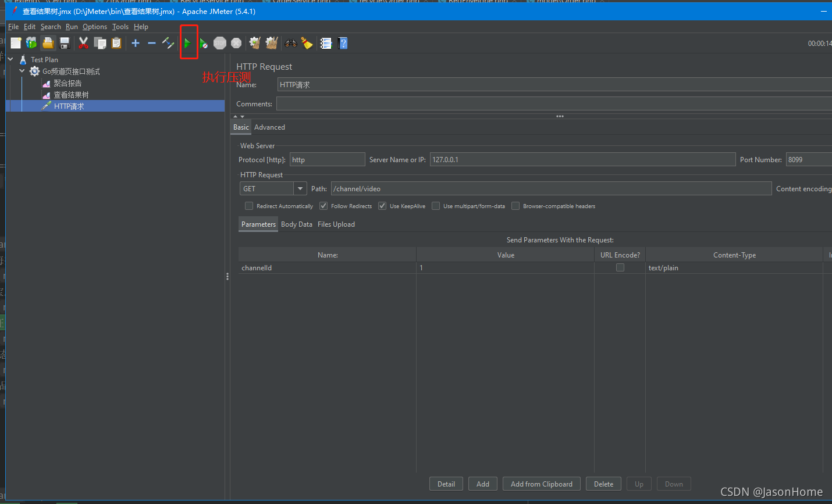This screenshot has height=504, width=832.
Task: Switch to the Body Data tab
Action: click(297, 224)
